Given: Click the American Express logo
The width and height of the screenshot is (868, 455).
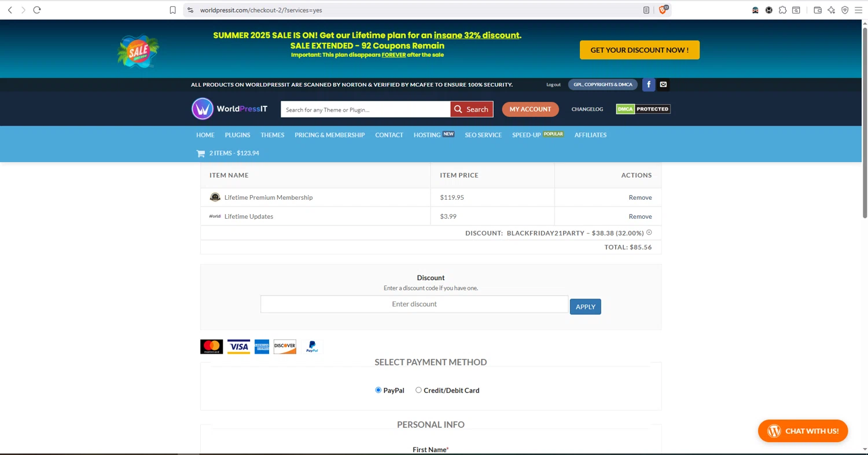Looking at the screenshot, I should pyautogui.click(x=262, y=347).
